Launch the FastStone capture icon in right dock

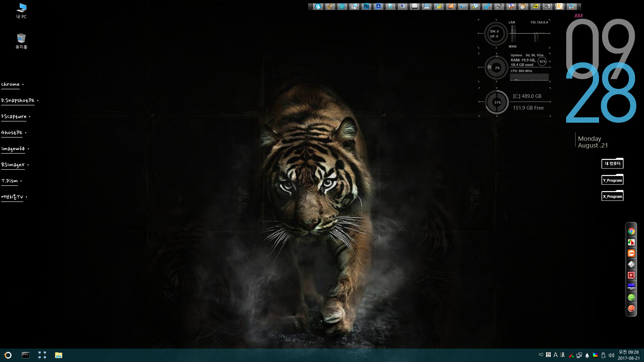coord(631,242)
